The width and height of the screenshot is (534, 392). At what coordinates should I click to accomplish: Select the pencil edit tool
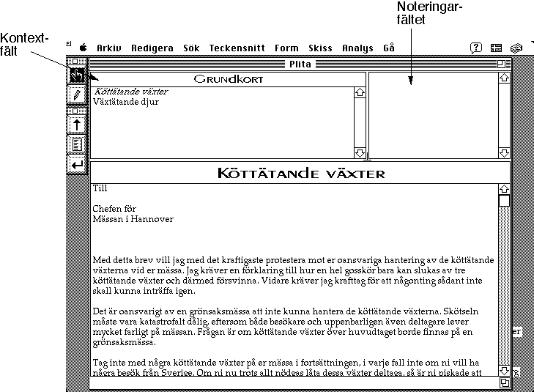point(77,95)
